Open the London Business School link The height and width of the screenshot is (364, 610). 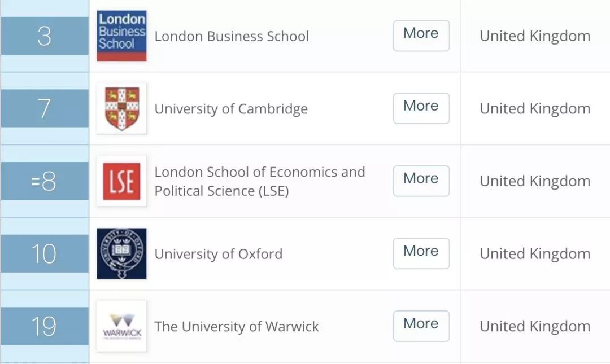[x=232, y=36]
